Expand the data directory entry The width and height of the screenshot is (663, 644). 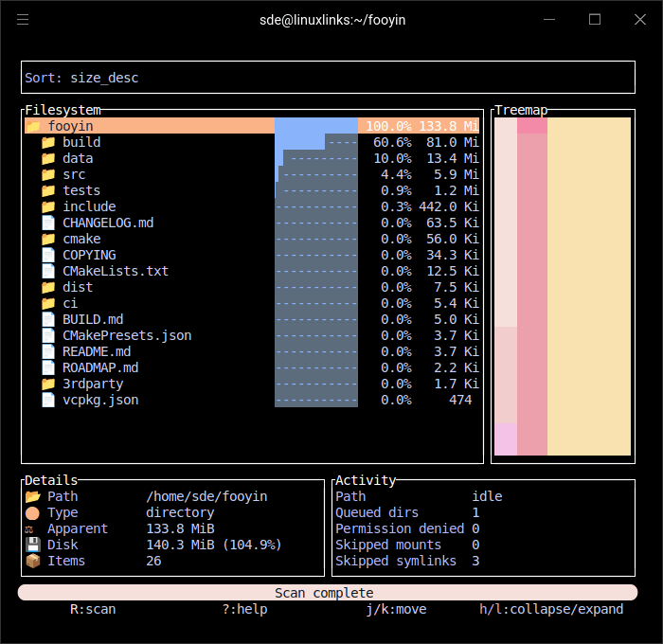coord(78,158)
